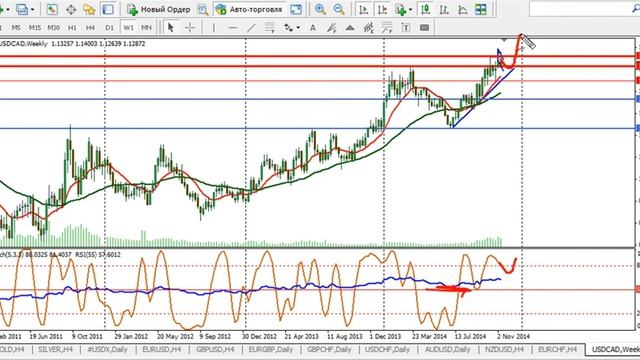The height and width of the screenshot is (360, 640).
Task: Switch to the M30 timeframe
Action: (53, 28)
